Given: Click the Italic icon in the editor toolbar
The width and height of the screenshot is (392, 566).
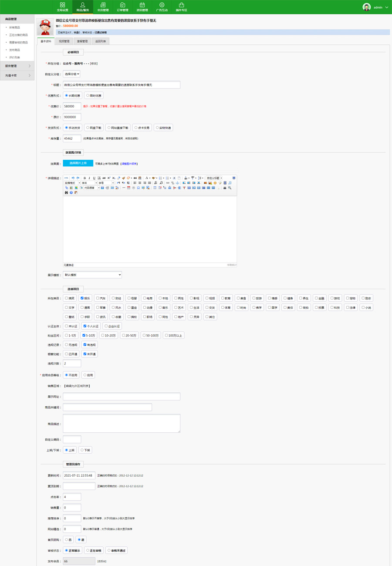Looking at the screenshot, I should (x=89, y=178).
